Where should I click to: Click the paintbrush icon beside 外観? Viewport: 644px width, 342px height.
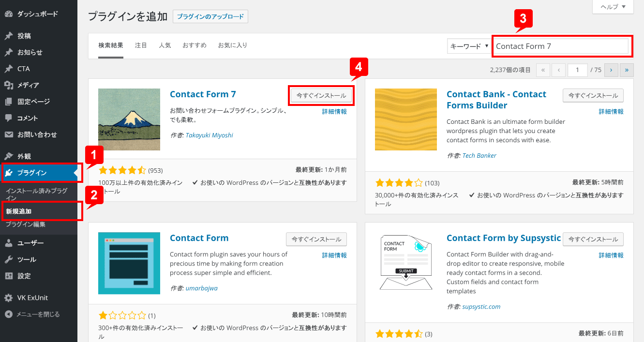tap(9, 156)
